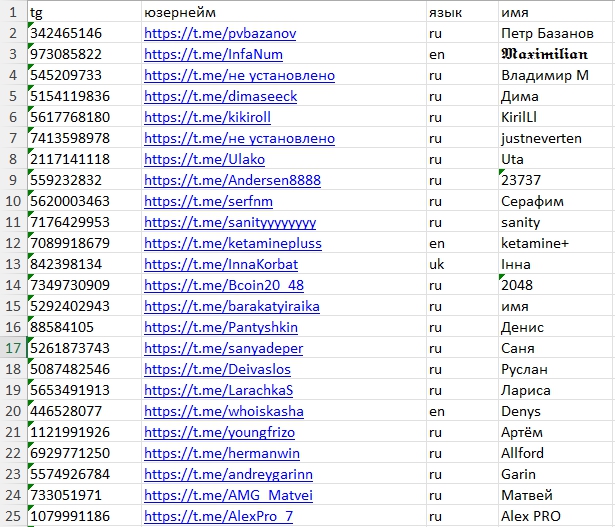Select row header 17
615x527 pixels.
(x=13, y=348)
